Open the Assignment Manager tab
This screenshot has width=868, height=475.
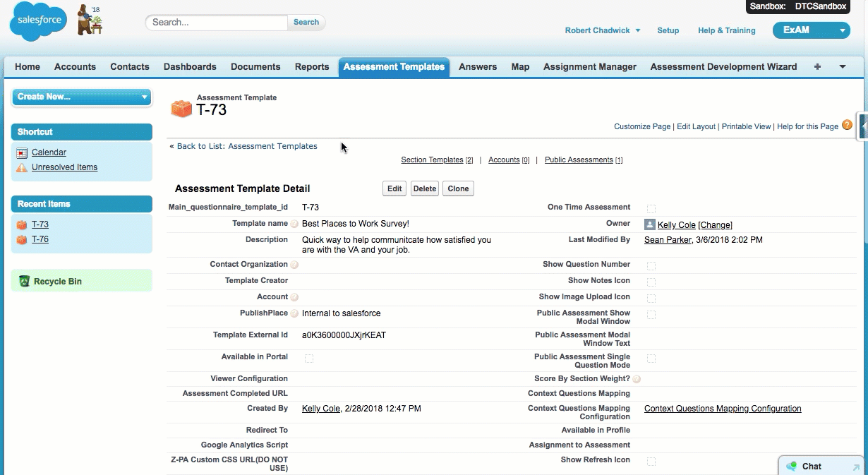[590, 66]
